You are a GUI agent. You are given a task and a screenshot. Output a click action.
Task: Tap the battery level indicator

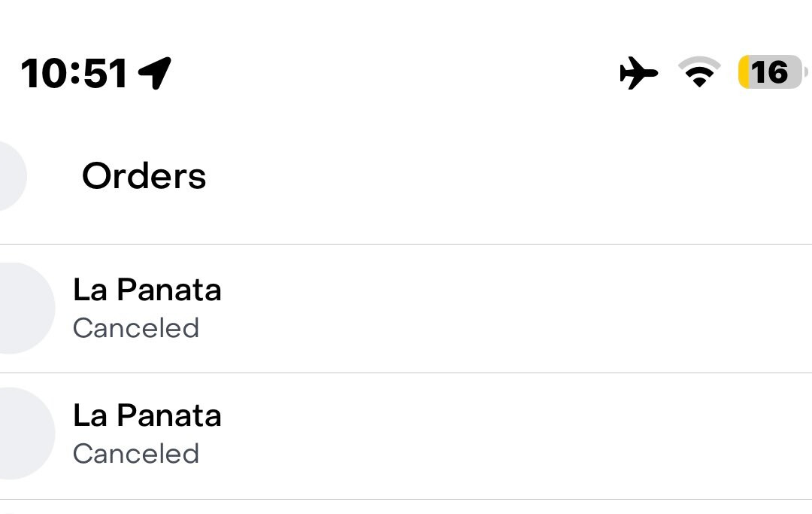point(771,73)
